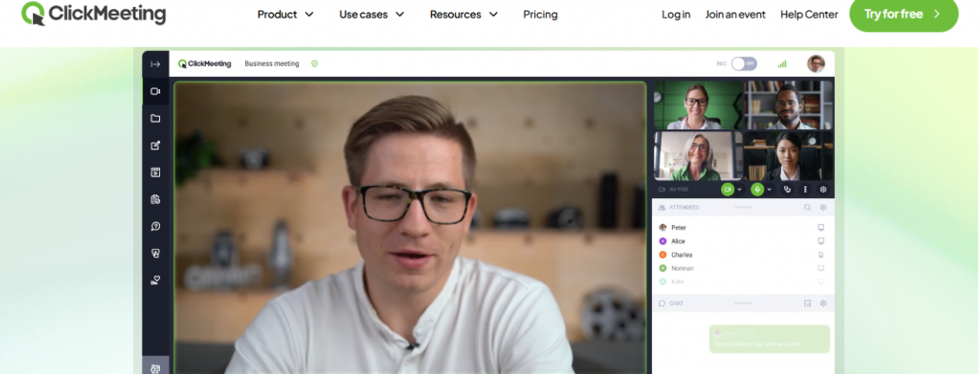The image size is (980, 374).
Task: Open the video player icon in sidebar
Action: pyautogui.click(x=156, y=172)
